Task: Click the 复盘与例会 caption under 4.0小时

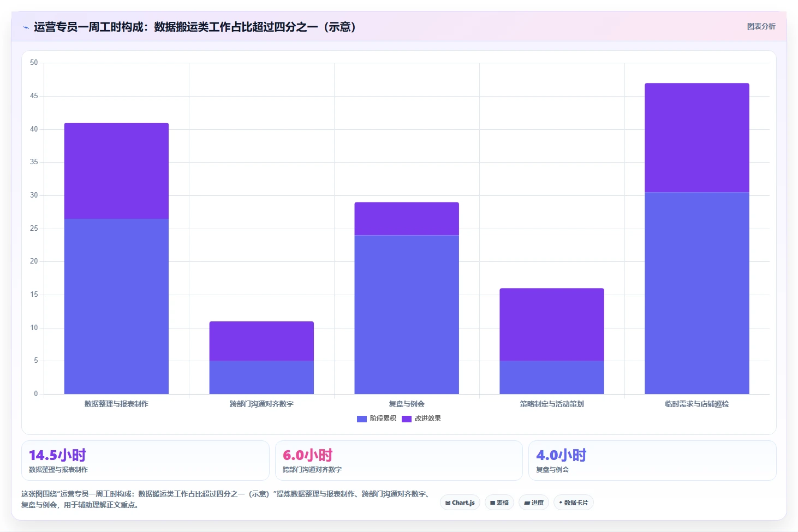Action: coord(552,469)
